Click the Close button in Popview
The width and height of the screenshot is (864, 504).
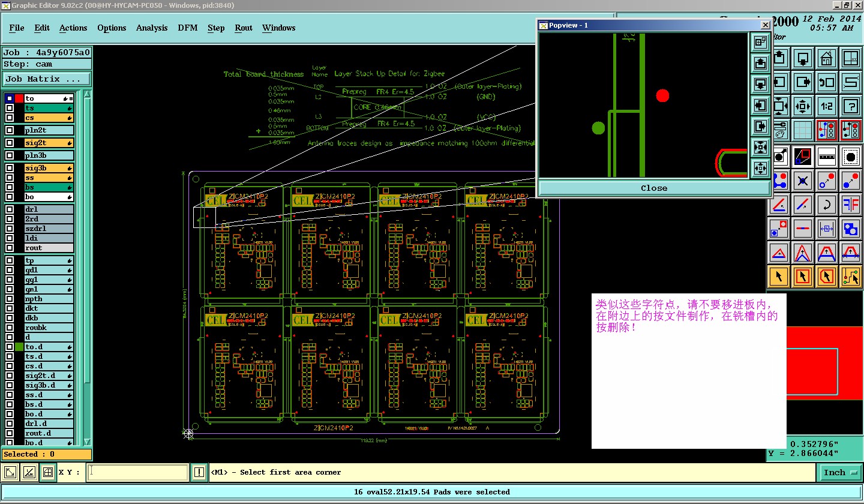tap(654, 188)
